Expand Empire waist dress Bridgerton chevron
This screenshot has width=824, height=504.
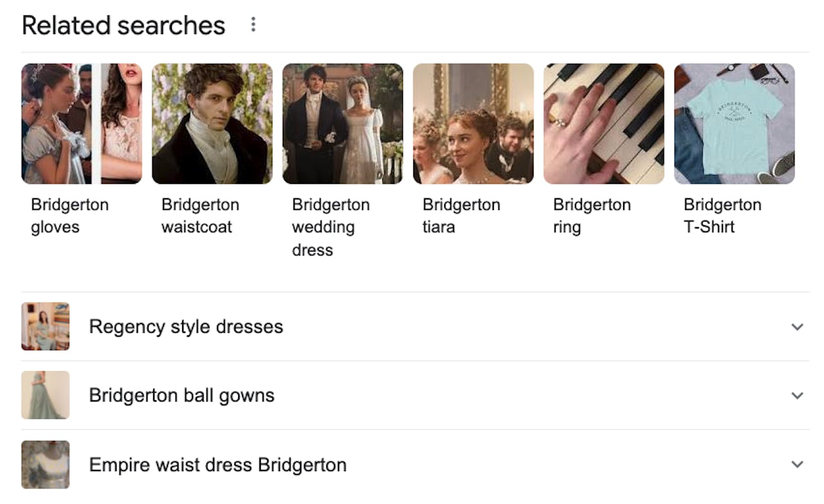[797, 464]
